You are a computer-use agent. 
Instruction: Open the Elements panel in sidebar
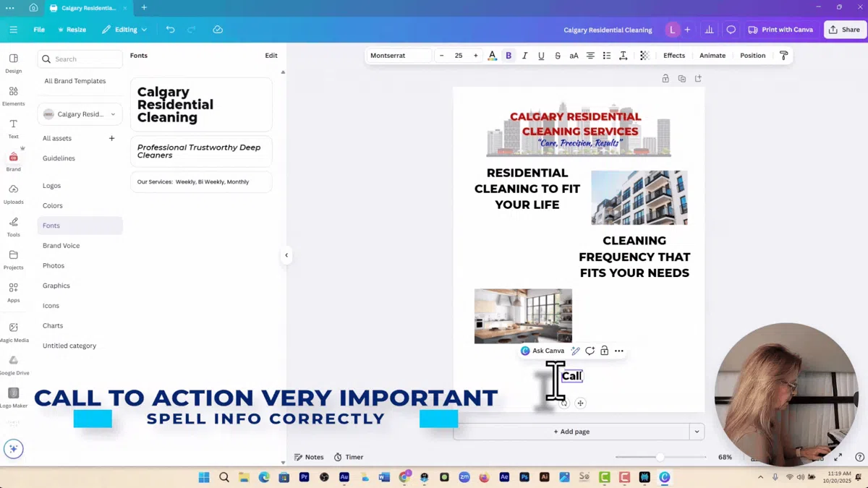13,95
